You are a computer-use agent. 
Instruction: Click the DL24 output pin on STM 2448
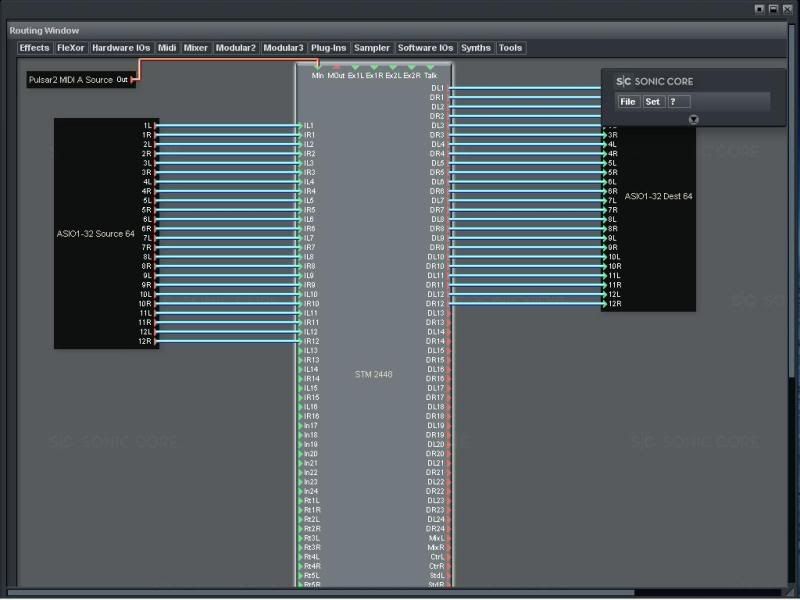click(448, 519)
